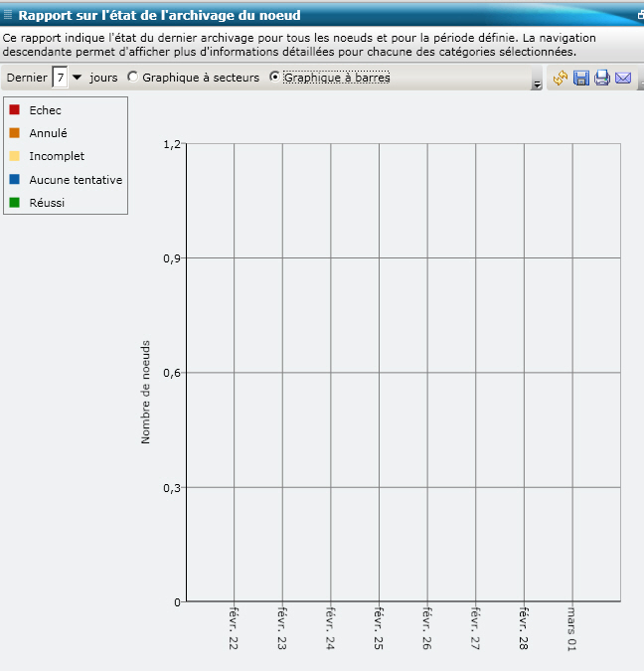Screen dimensions: 644x671
Task: Click the Graphique à secteurs label text
Action: (201, 78)
